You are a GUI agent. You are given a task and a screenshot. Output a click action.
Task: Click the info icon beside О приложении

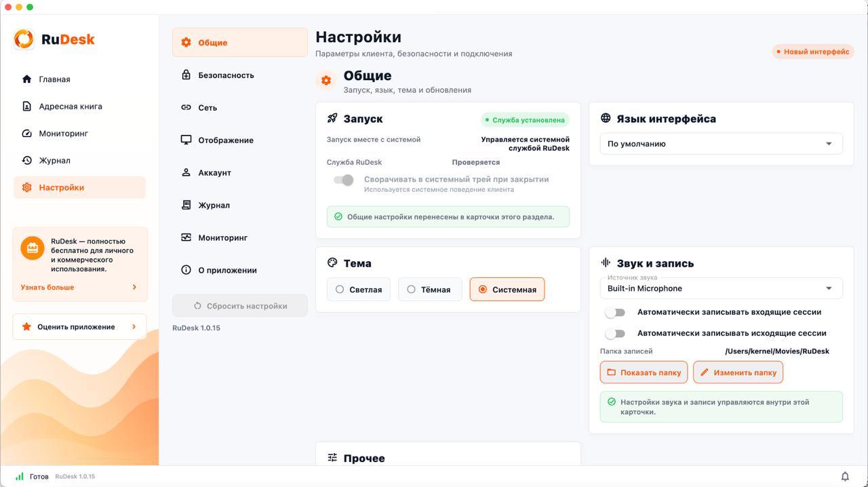tap(186, 270)
